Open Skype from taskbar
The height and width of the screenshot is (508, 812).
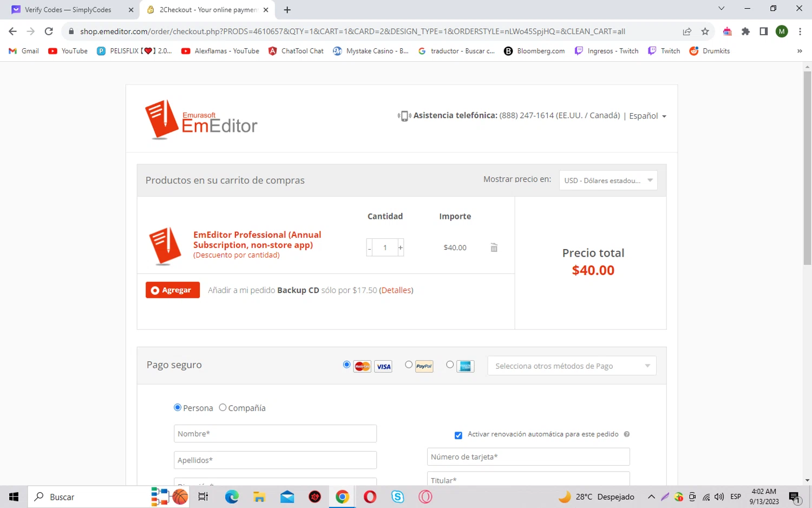tap(398, 497)
